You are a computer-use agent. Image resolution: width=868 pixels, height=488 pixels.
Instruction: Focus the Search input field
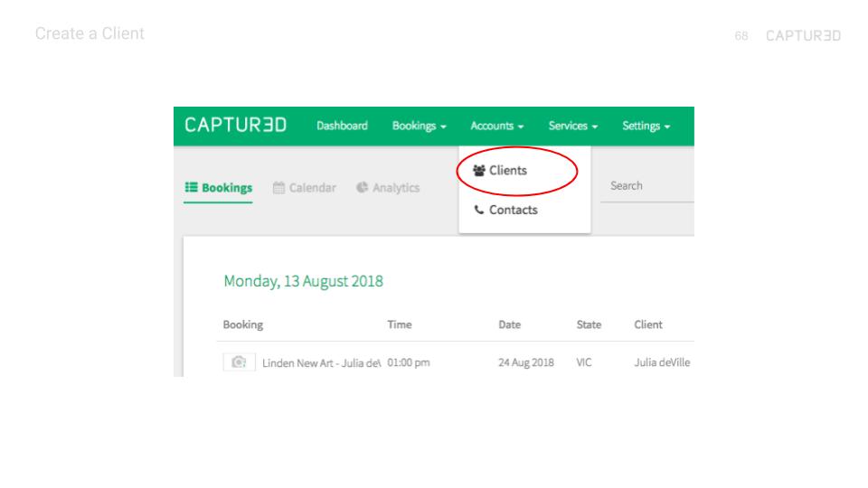click(647, 186)
